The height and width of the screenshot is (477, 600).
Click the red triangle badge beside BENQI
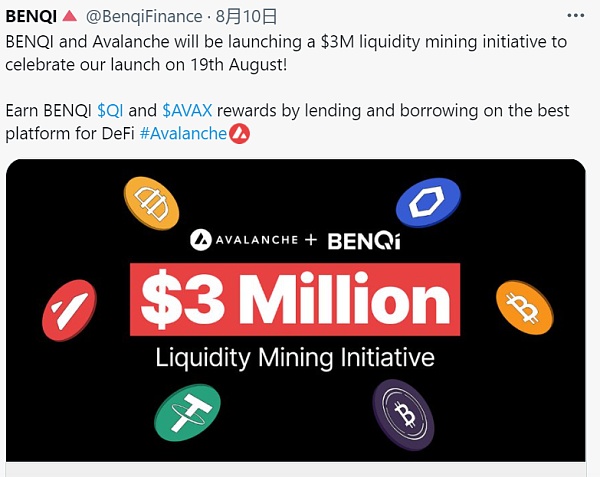tap(70, 17)
